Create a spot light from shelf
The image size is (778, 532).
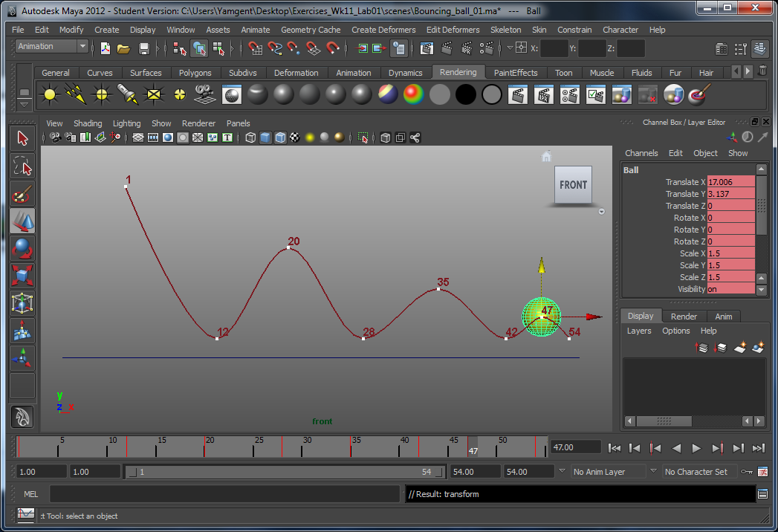128,94
